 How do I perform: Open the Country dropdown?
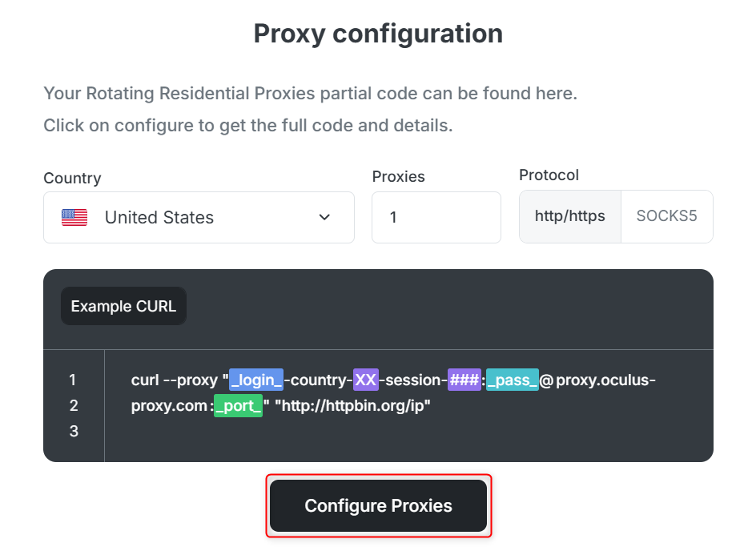[199, 217]
